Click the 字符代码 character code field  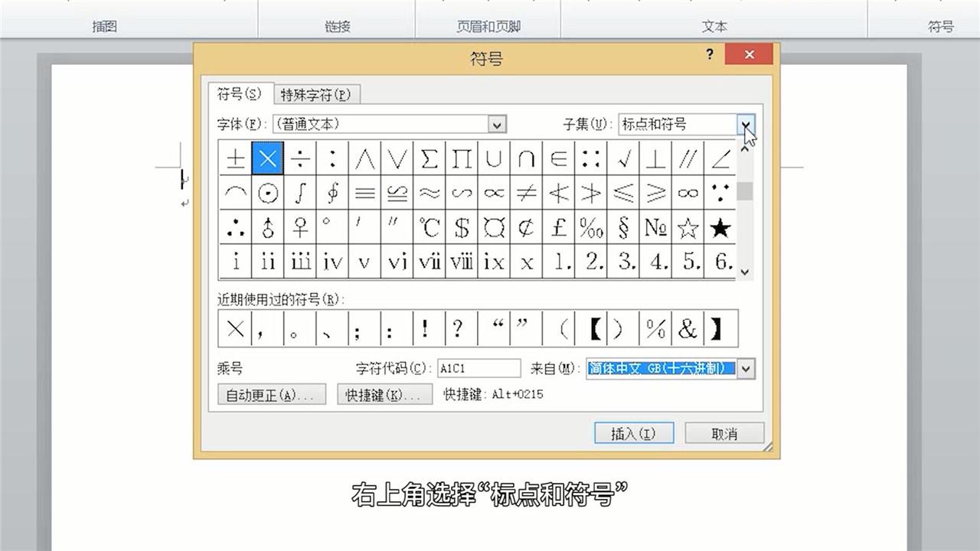(479, 368)
